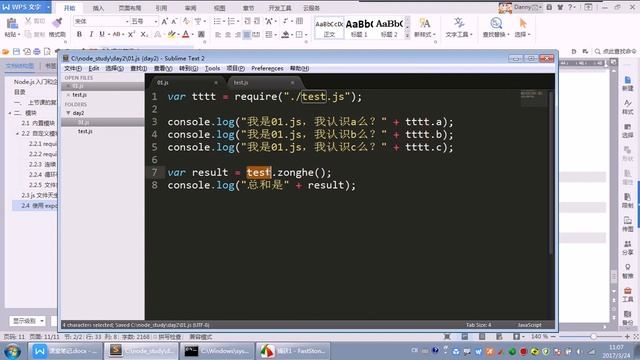Select test.js under open files
The image size is (640, 360).
[x=80, y=95]
